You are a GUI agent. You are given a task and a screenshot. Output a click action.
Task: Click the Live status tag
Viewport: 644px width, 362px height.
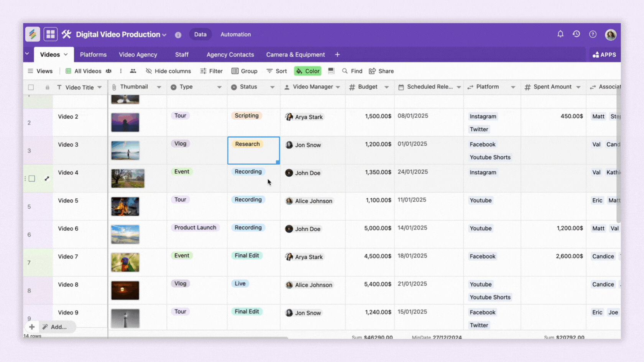(240, 283)
